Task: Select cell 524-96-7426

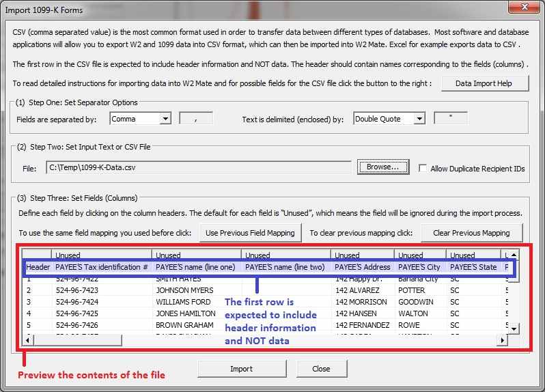Action: tap(102, 325)
